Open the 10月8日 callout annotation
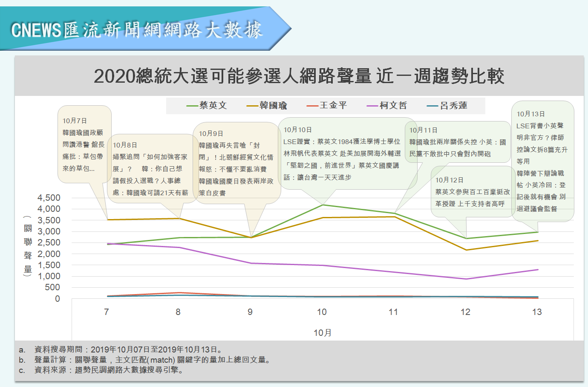 tap(153, 169)
